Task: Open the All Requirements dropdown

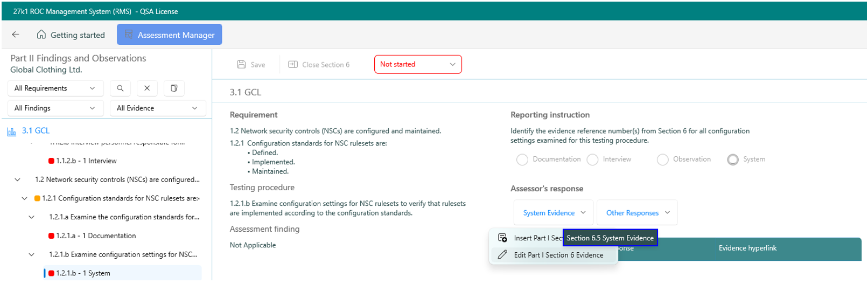Action: click(55, 88)
